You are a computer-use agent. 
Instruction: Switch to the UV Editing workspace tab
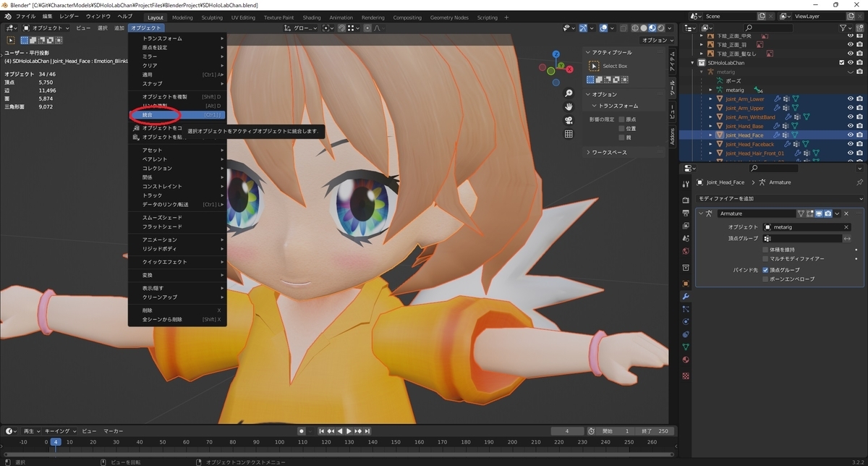[243, 17]
